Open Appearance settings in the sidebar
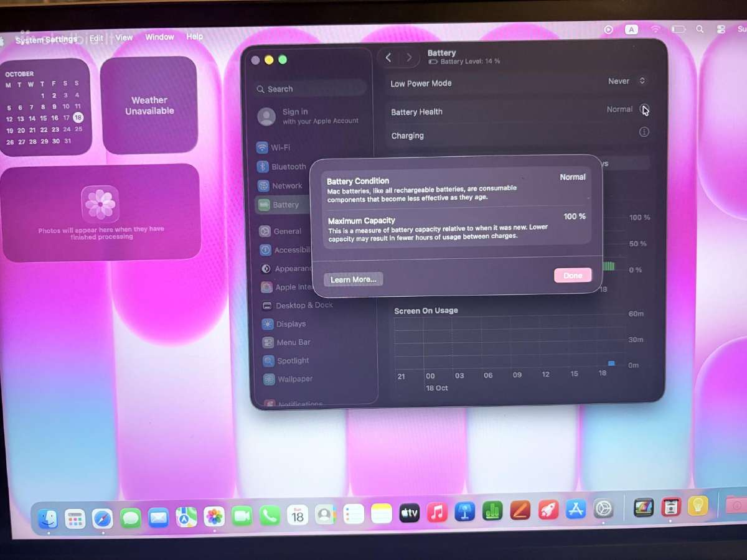 (x=286, y=269)
